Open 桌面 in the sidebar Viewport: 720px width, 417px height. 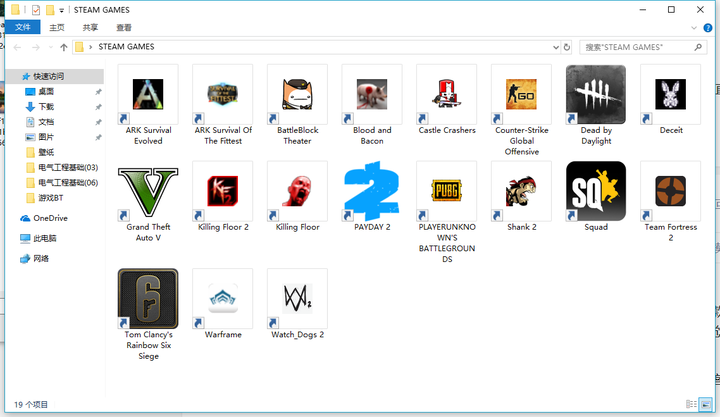click(x=46, y=92)
